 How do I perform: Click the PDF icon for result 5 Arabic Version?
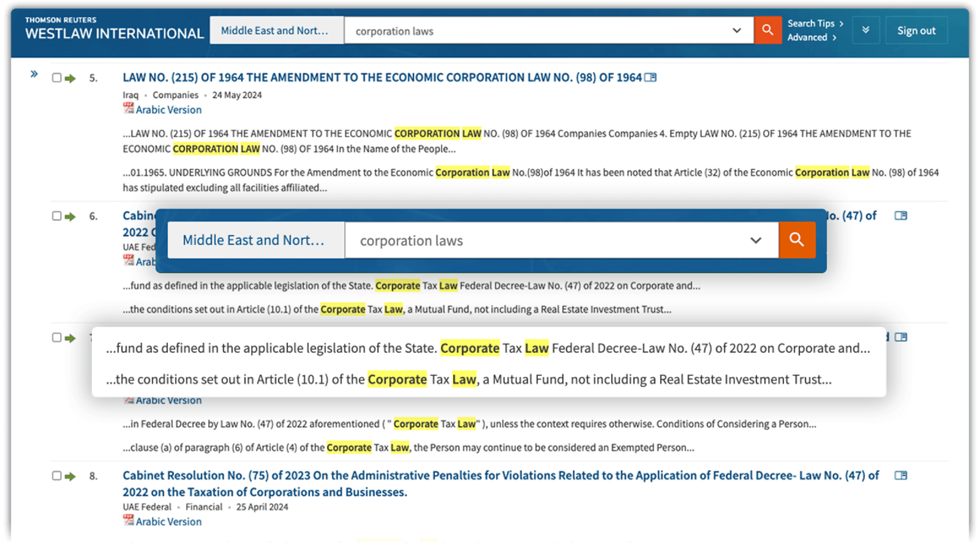[x=129, y=109]
